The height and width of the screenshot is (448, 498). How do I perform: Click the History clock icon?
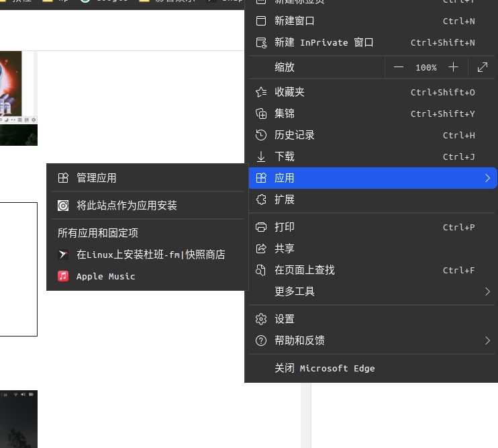(x=261, y=135)
